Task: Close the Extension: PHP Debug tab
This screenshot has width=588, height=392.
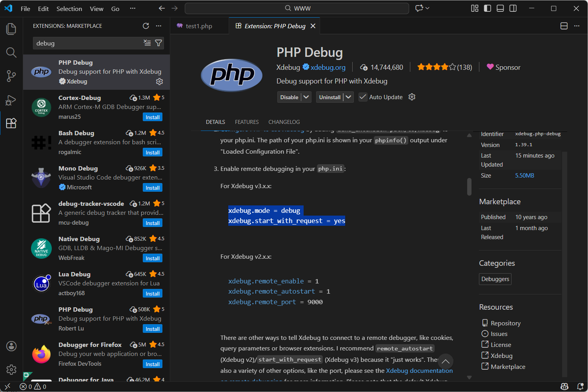Action: 313,26
